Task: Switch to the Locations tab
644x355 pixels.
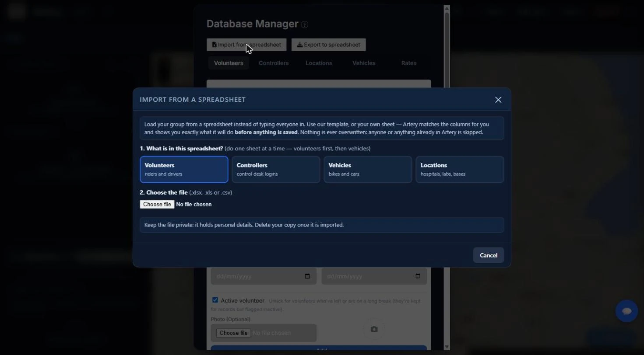Action: (319, 63)
